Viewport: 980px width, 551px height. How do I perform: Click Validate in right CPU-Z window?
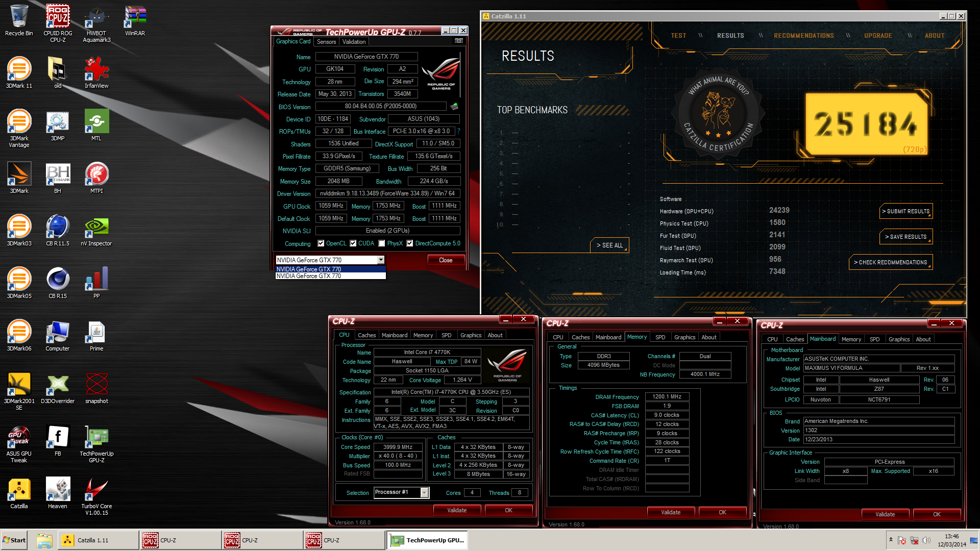[x=885, y=514]
